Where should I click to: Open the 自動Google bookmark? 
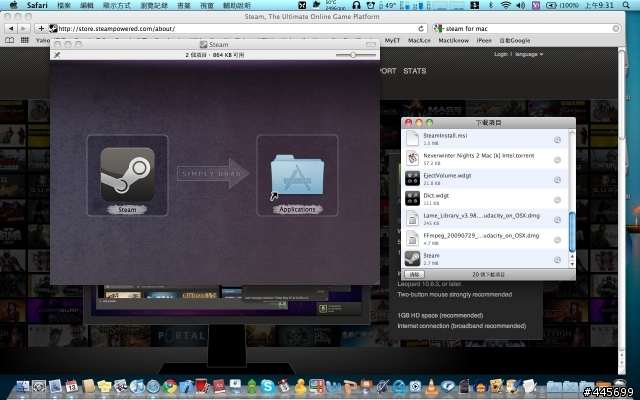515,40
